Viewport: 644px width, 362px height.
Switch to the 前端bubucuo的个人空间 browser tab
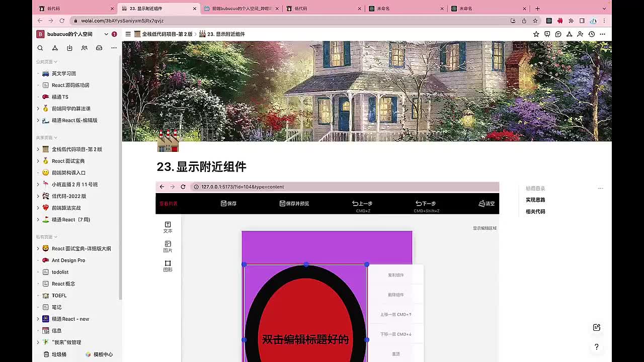[241, 9]
